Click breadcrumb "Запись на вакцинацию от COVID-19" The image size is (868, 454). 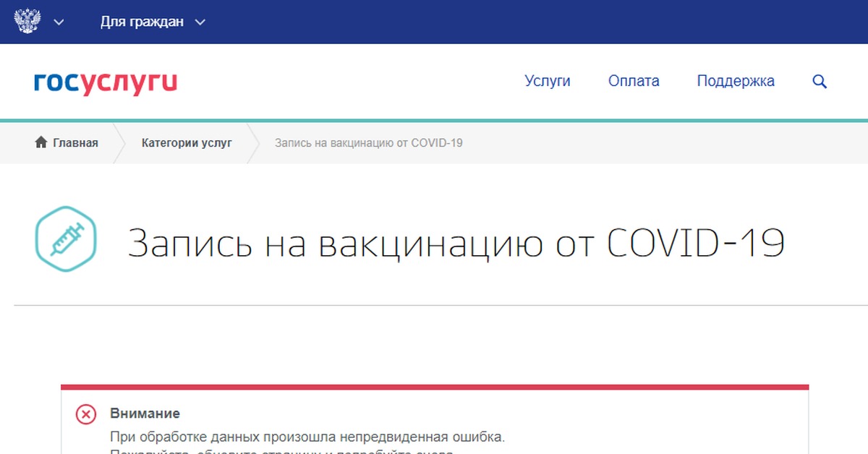click(369, 143)
